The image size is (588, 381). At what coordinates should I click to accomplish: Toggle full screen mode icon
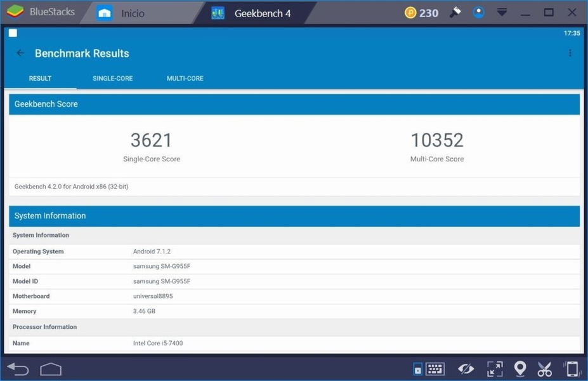coord(495,369)
